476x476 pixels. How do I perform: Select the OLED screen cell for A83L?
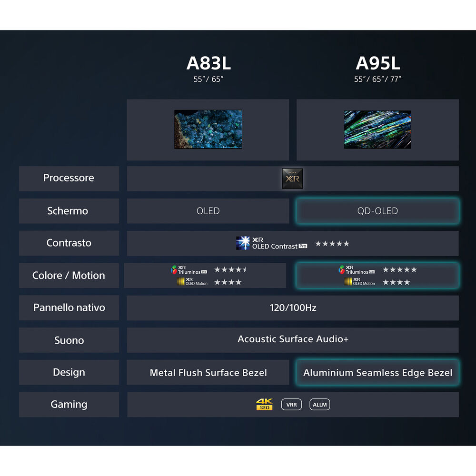pos(208,211)
